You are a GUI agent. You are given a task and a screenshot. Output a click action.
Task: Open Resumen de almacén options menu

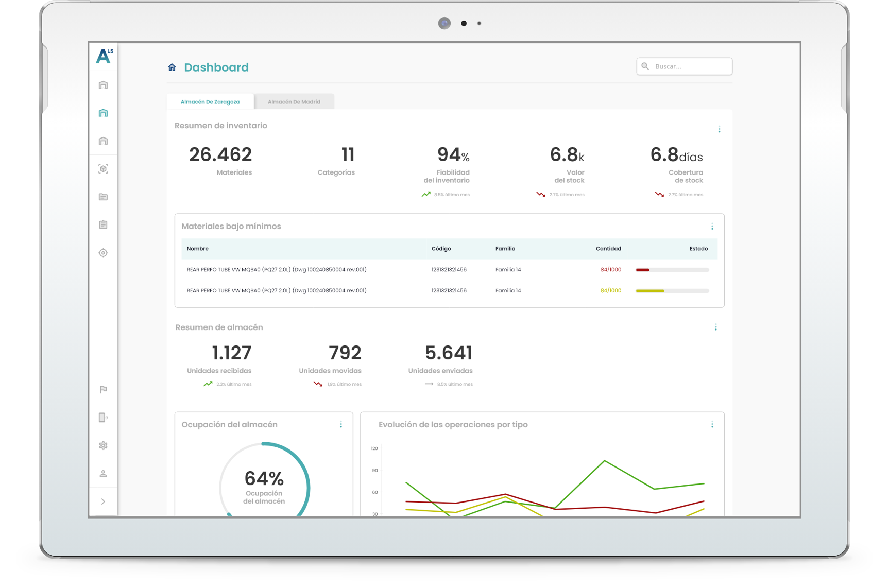pos(715,327)
